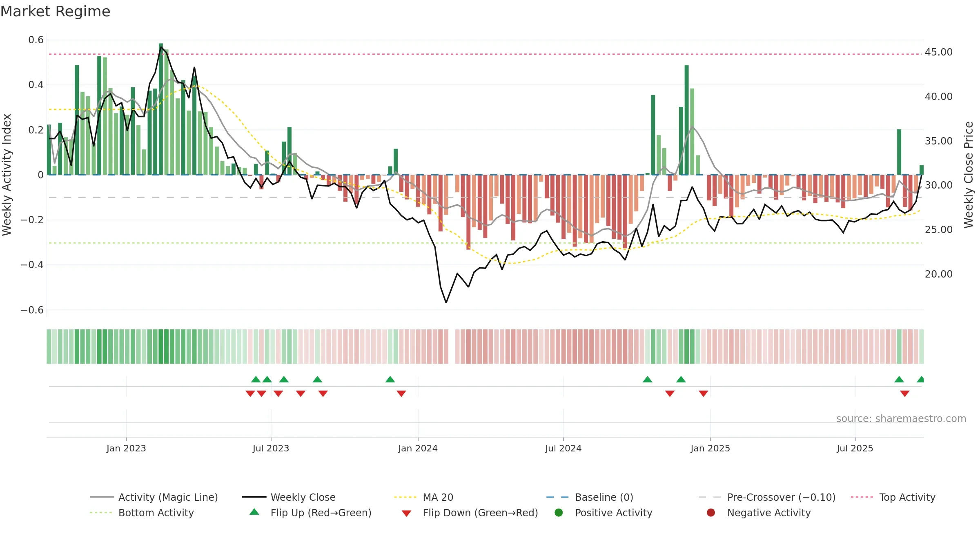Click the −0.6 activity axis label

[x=32, y=310]
